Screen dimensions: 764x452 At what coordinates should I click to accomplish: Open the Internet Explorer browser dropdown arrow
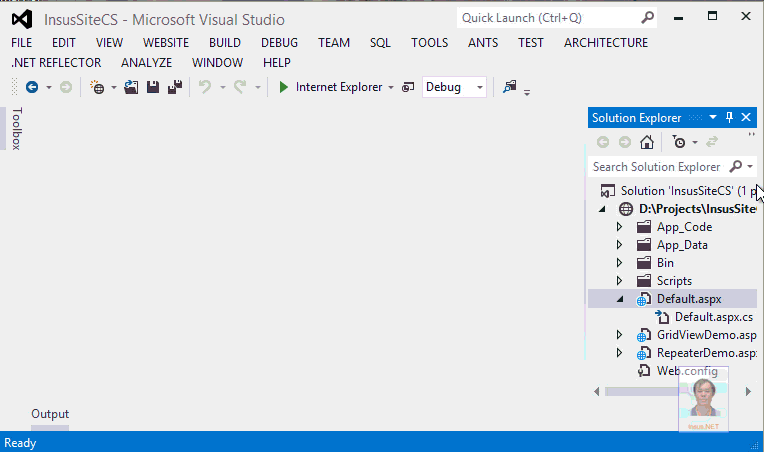tap(391, 88)
